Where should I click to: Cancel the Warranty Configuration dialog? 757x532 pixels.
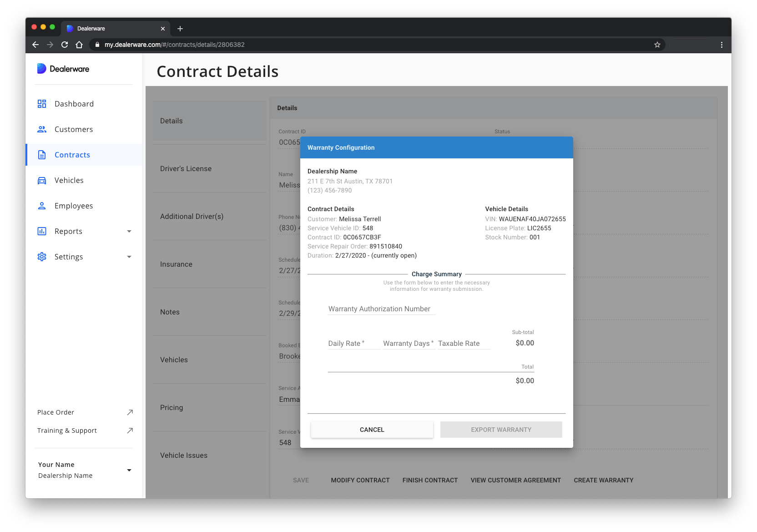(x=372, y=429)
